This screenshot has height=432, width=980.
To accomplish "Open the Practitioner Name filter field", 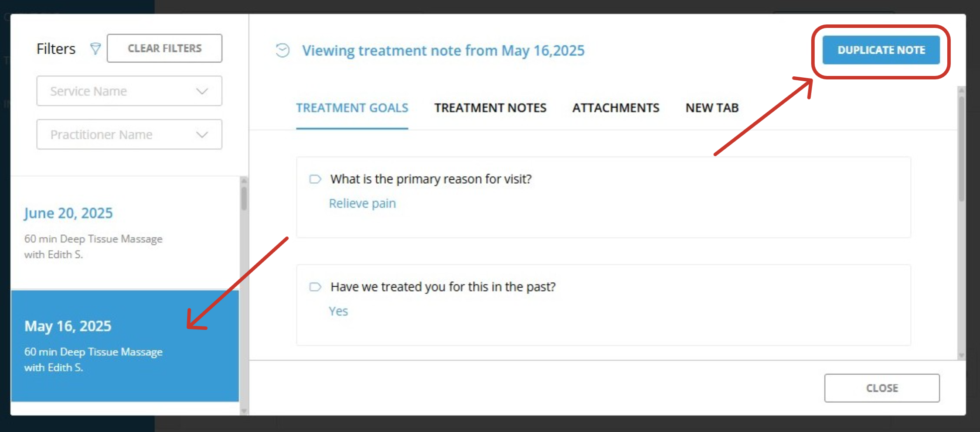I will [x=129, y=134].
